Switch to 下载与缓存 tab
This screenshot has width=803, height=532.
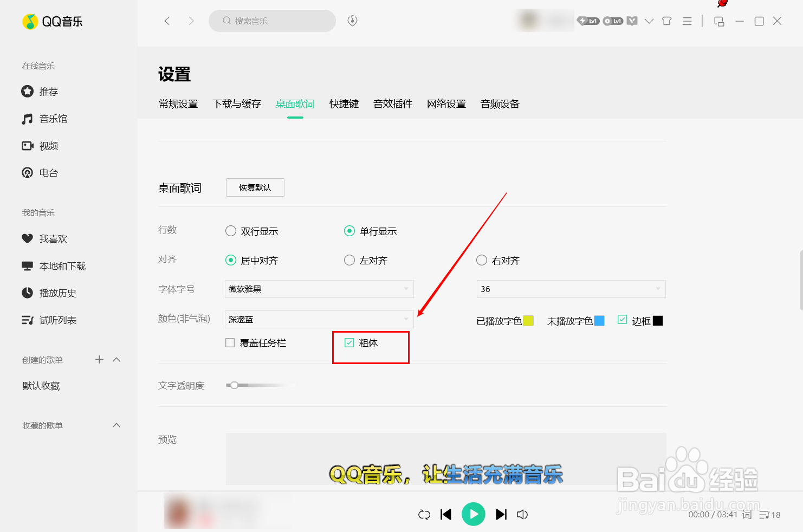tap(237, 104)
